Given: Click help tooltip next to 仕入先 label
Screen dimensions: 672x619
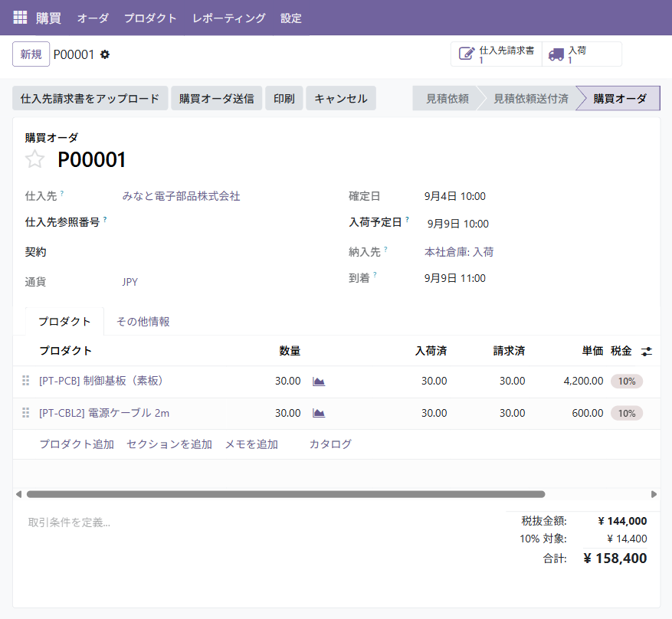Looking at the screenshot, I should click(x=62, y=193).
